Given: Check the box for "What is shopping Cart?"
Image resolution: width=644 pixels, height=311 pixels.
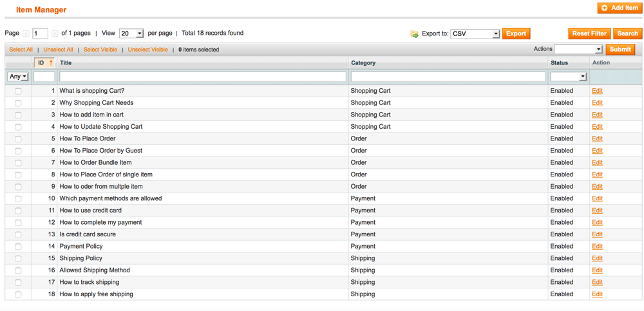Looking at the screenshot, I should click(x=18, y=91).
